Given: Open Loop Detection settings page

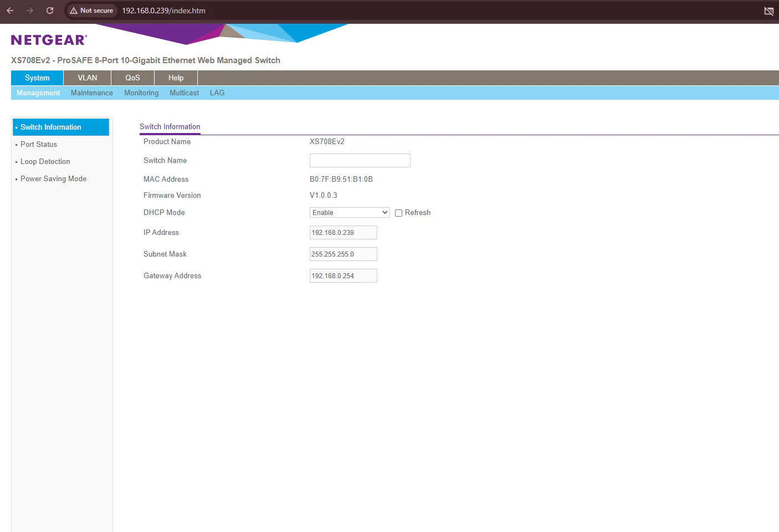Looking at the screenshot, I should coord(45,162).
